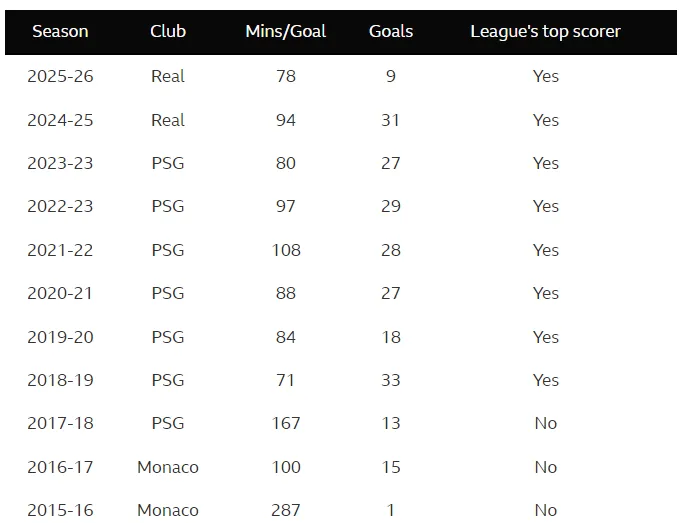Click the Season column header
The image size is (684, 523).
(60, 31)
